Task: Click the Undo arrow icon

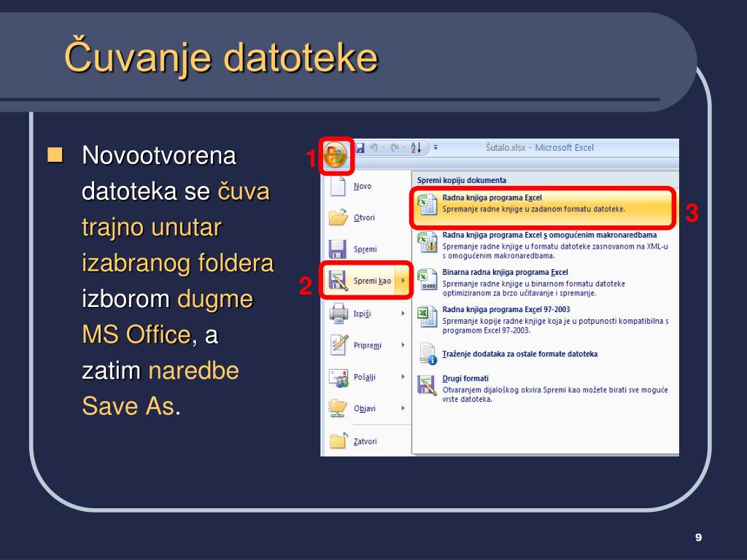Action: [374, 148]
